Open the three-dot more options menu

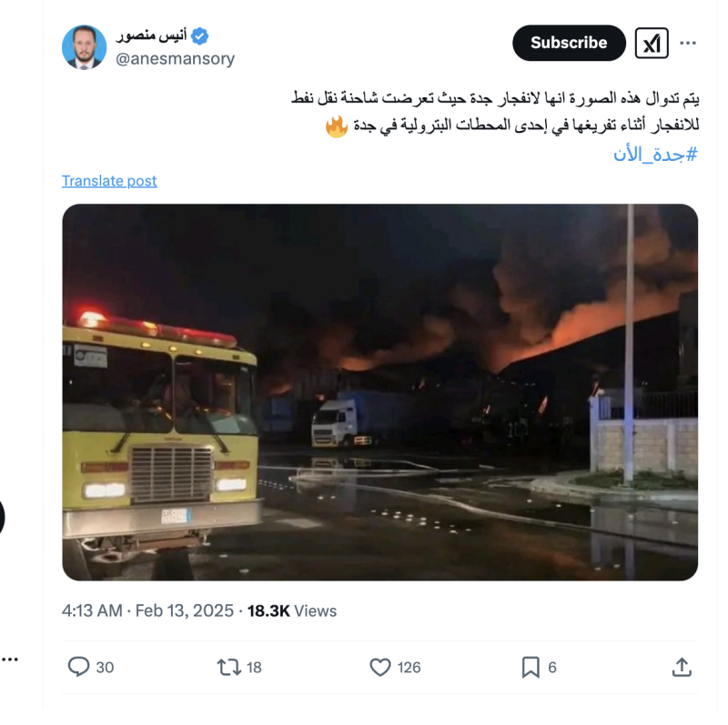(x=688, y=43)
